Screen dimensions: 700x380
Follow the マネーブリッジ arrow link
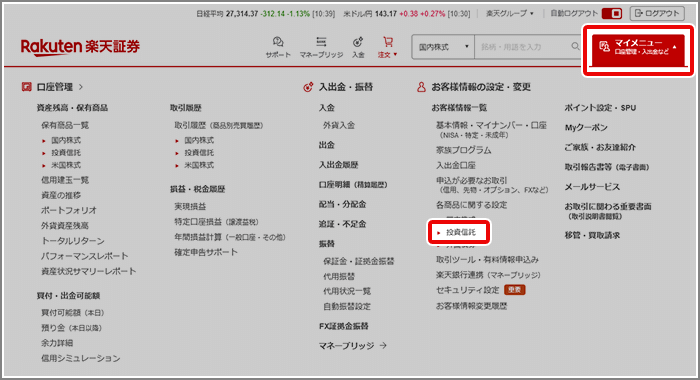coord(353,346)
